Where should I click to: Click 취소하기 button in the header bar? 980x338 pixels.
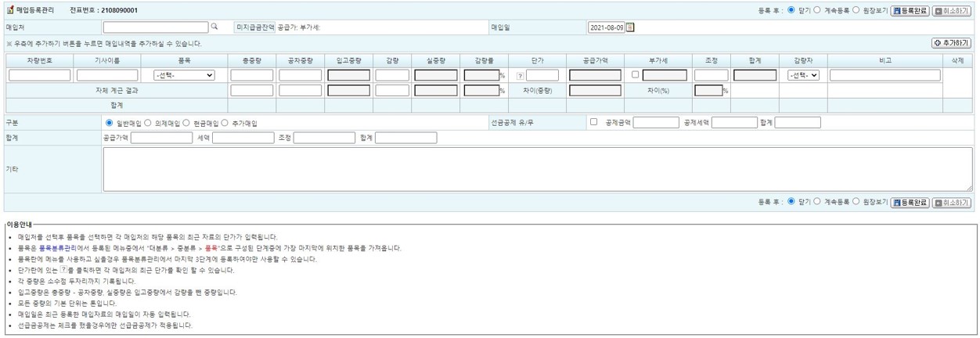pyautogui.click(x=952, y=10)
